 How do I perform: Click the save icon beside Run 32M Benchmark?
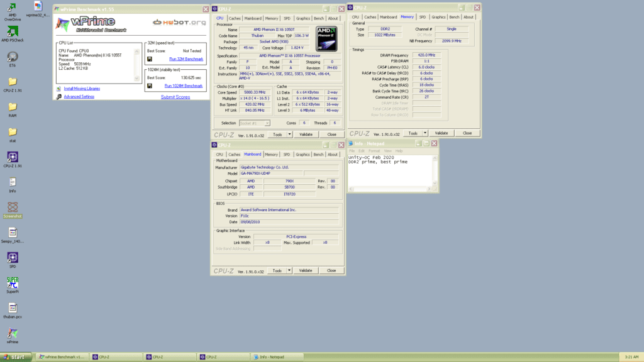(150, 59)
